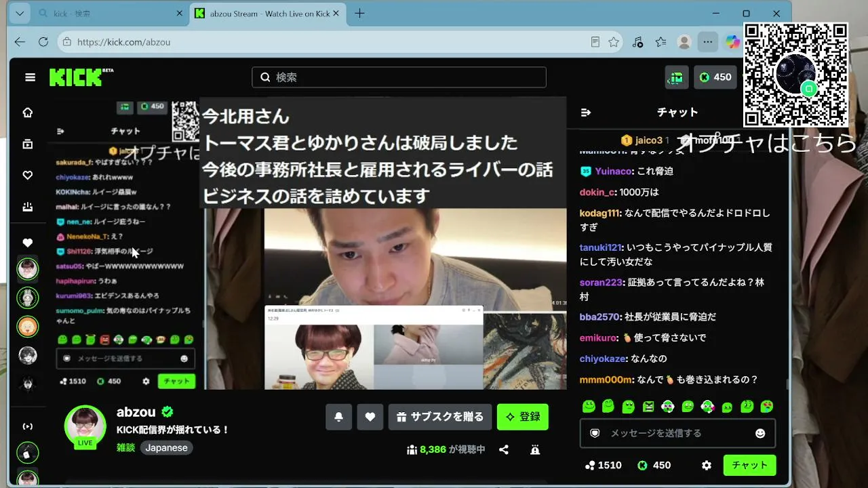Viewport: 868px width, 488px height.
Task: Select the Japanese language tag
Action: [166, 447]
